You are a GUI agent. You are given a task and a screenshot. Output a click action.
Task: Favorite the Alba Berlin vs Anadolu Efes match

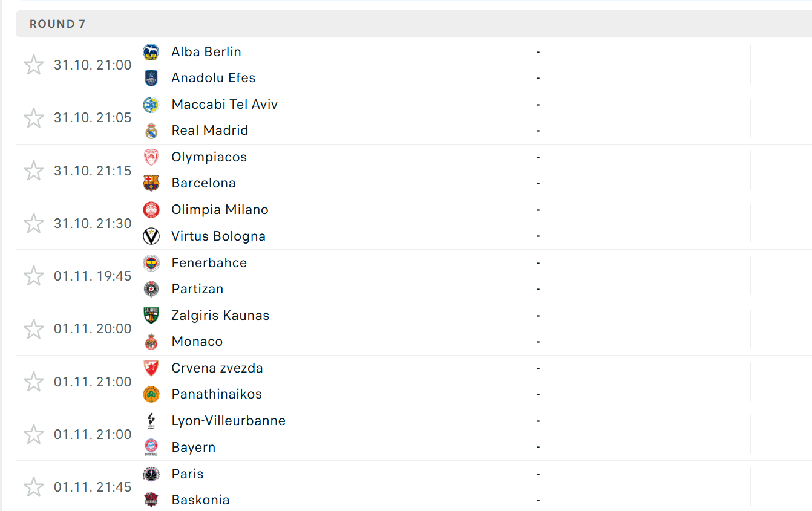pyautogui.click(x=33, y=65)
